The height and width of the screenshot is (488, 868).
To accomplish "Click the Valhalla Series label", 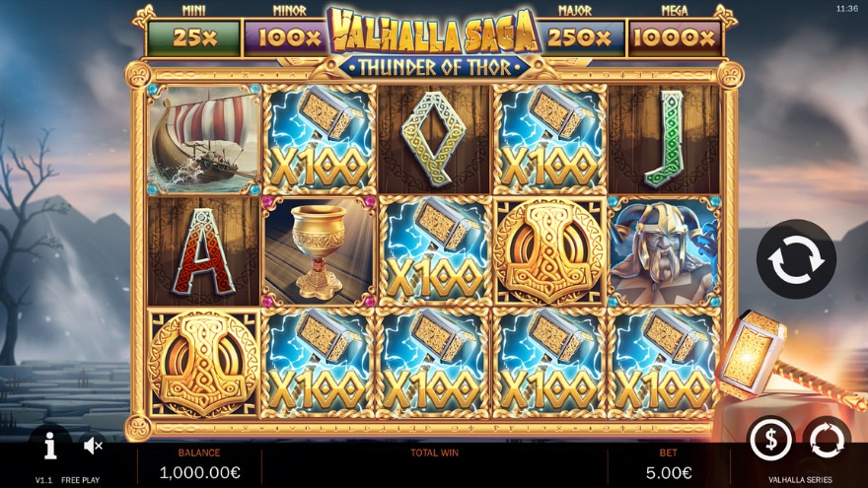I will (800, 480).
